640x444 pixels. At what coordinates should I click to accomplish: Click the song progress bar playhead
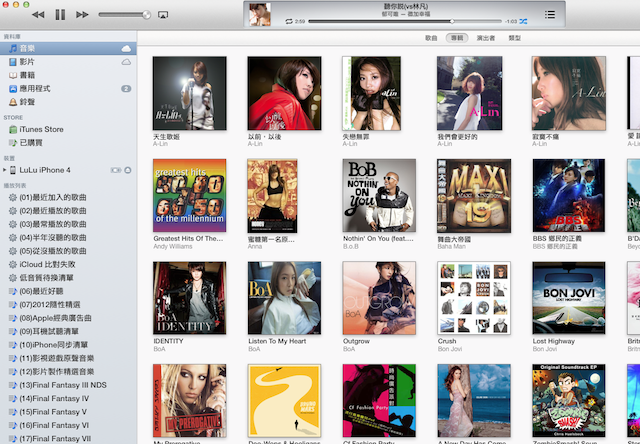(x=452, y=21)
